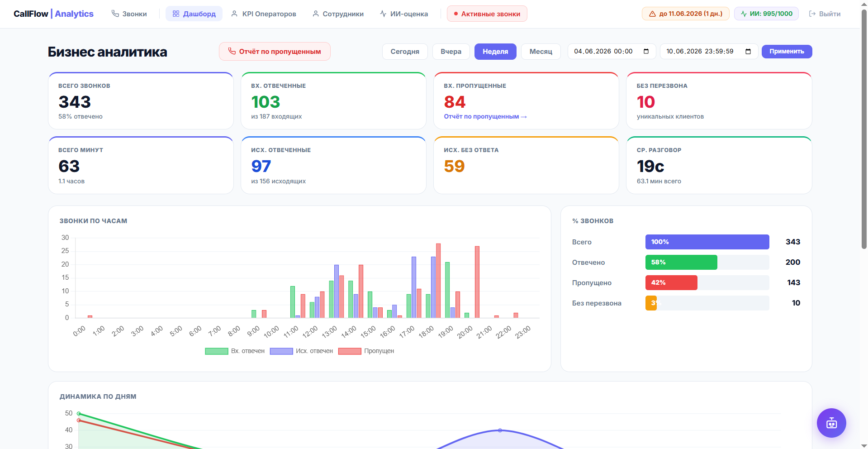Viewport: 868px width, 449px height.
Task: Click the Динамика по дням chart title
Action: click(x=98, y=396)
